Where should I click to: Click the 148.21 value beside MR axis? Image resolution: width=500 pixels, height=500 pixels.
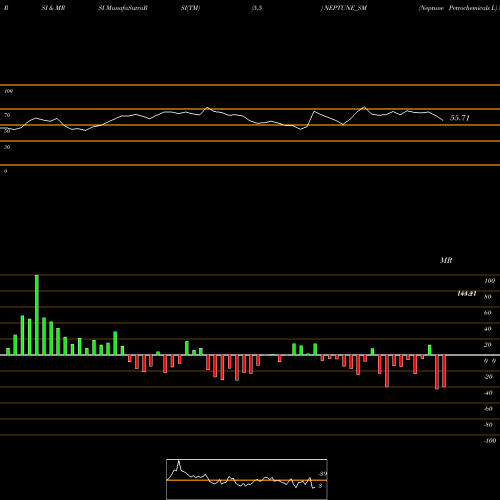tap(467, 294)
